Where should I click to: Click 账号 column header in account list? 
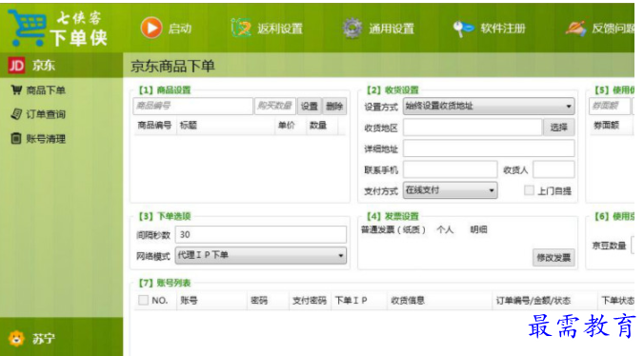coord(189,300)
